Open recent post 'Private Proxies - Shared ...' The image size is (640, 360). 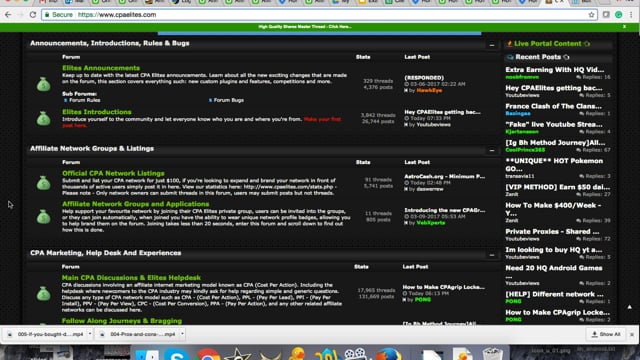coord(552,231)
